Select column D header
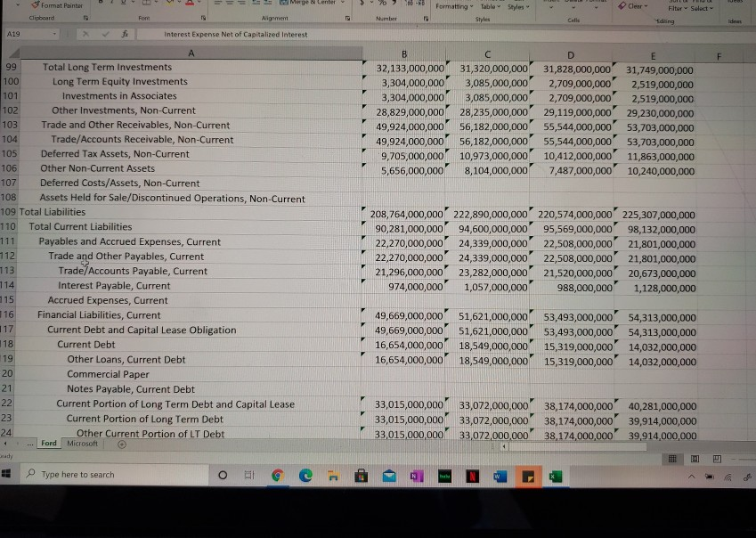The image size is (756, 538). [571, 55]
